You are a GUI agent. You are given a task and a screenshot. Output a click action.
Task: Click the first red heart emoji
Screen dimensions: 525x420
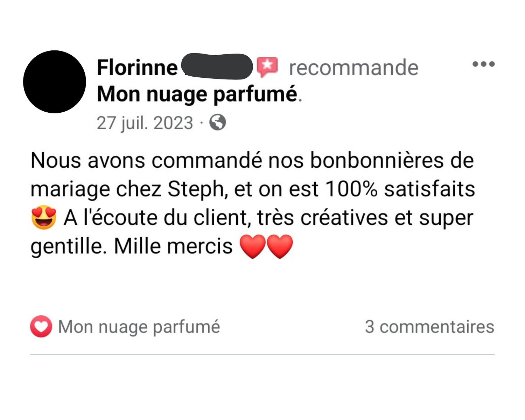253,246
